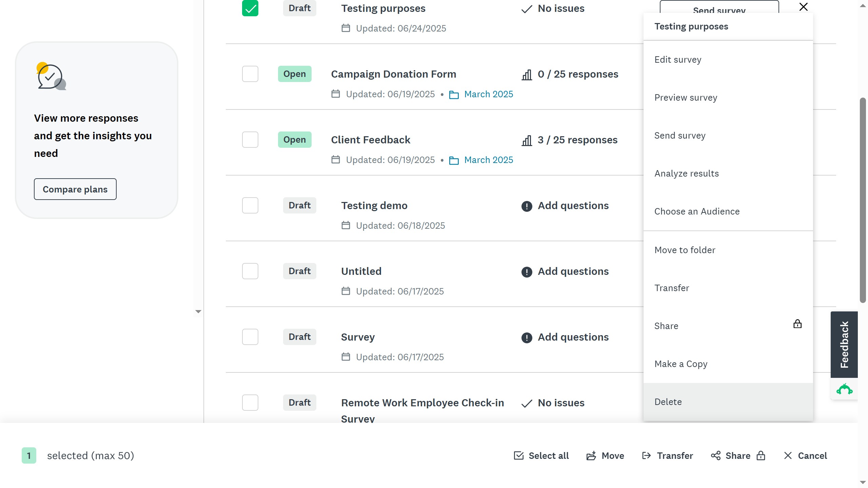The image size is (868, 488).
Task: Choose Move to folder from menu
Action: (x=685, y=250)
